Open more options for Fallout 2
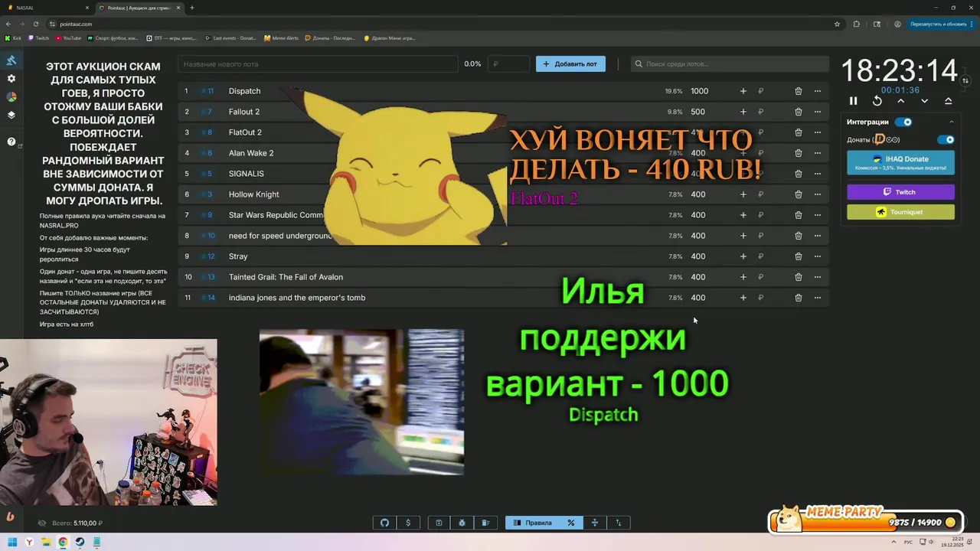This screenshot has height=551, width=980. point(818,112)
